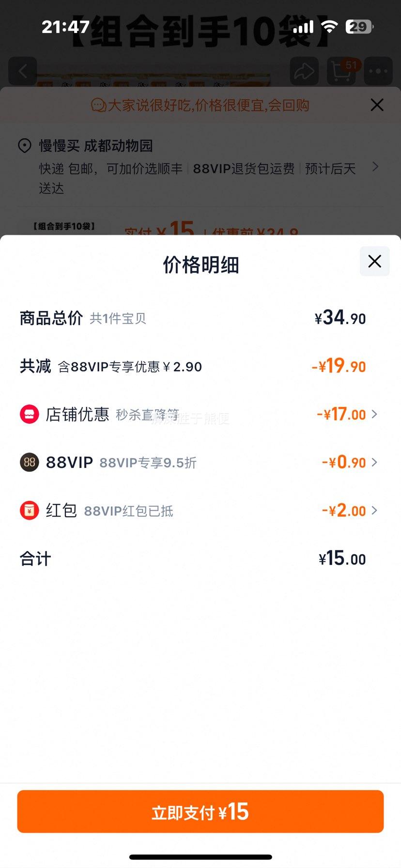Open the 大家说很好吃 review banner text
Screen dimensions: 401x868
200,105
